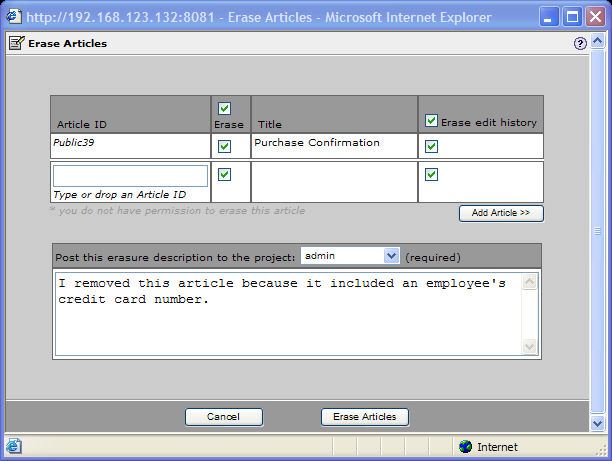
Task: Click the Title column header
Action: [x=334, y=114]
